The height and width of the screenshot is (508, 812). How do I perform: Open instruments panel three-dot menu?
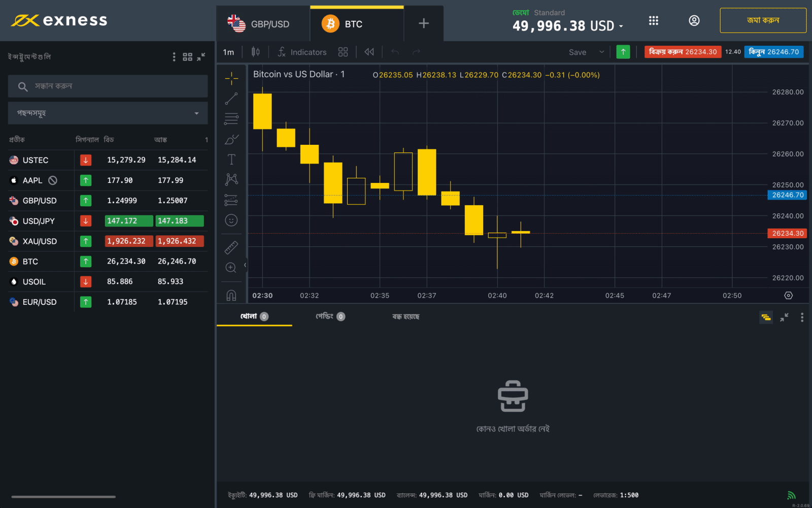174,57
